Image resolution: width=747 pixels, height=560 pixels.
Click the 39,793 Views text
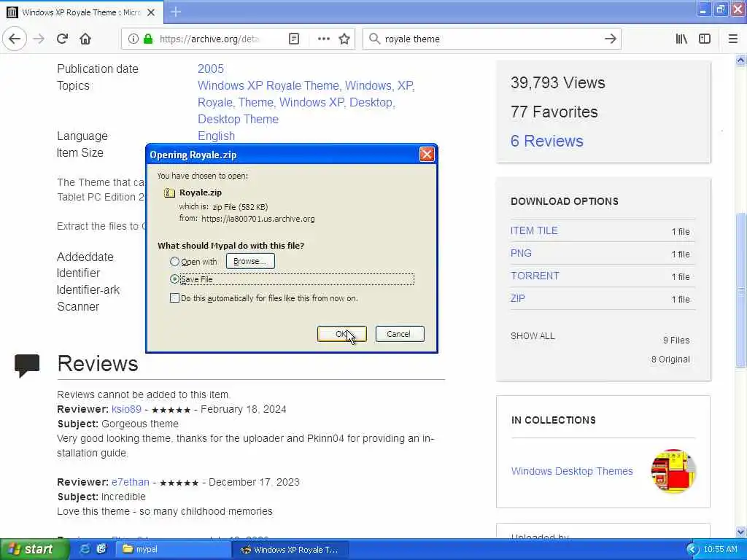coord(557,83)
